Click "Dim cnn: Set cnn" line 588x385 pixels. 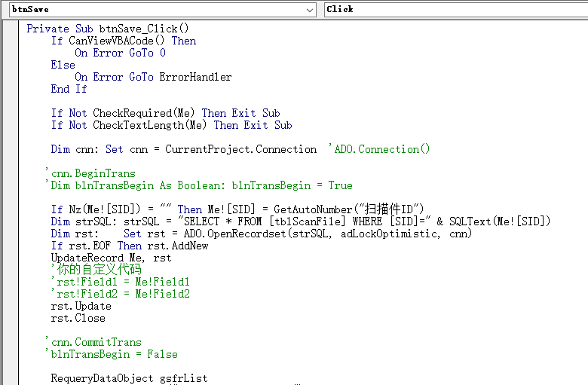(184, 149)
